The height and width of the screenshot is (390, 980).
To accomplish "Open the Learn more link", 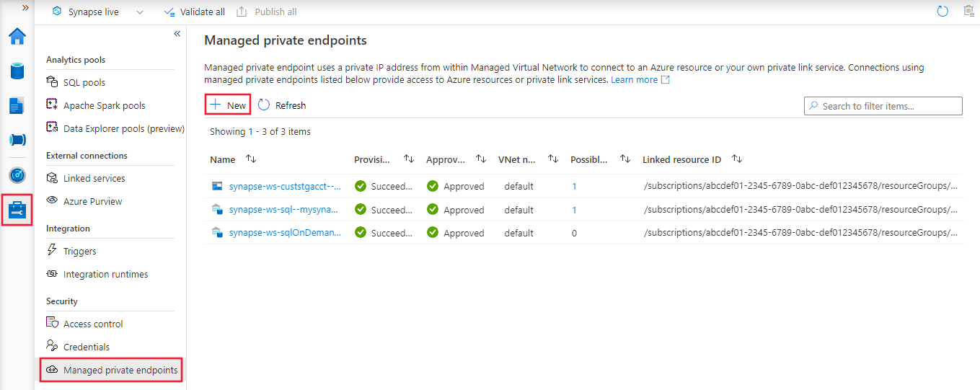I will tap(634, 80).
